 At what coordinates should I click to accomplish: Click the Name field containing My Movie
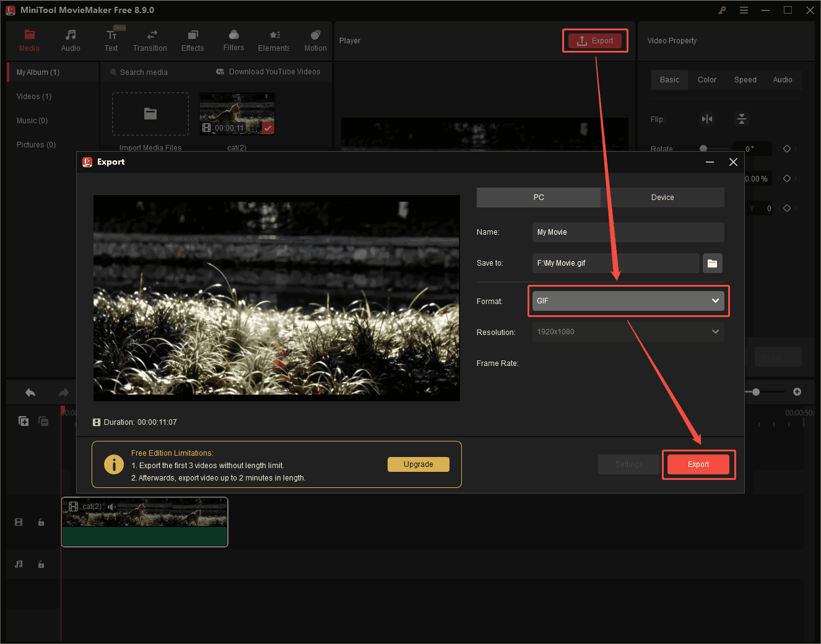[x=628, y=232]
